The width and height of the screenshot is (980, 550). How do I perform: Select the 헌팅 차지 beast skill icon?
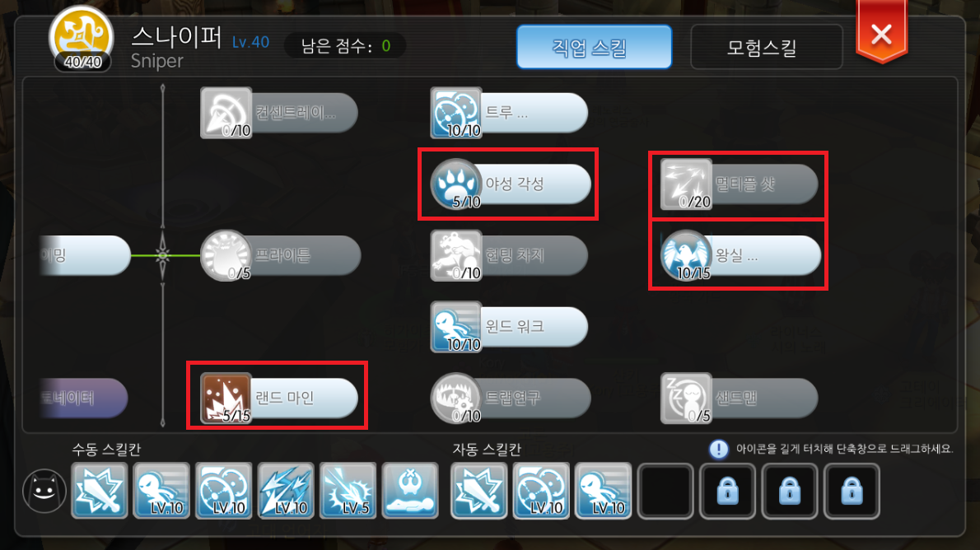coord(456,255)
